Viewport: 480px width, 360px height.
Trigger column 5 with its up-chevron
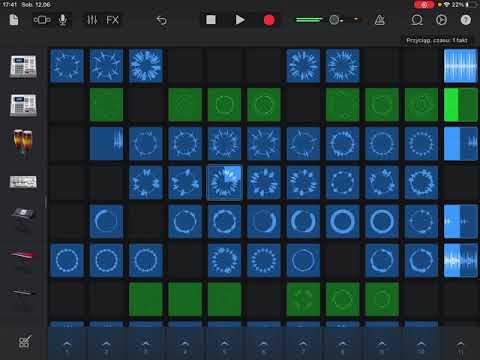pos(224,345)
